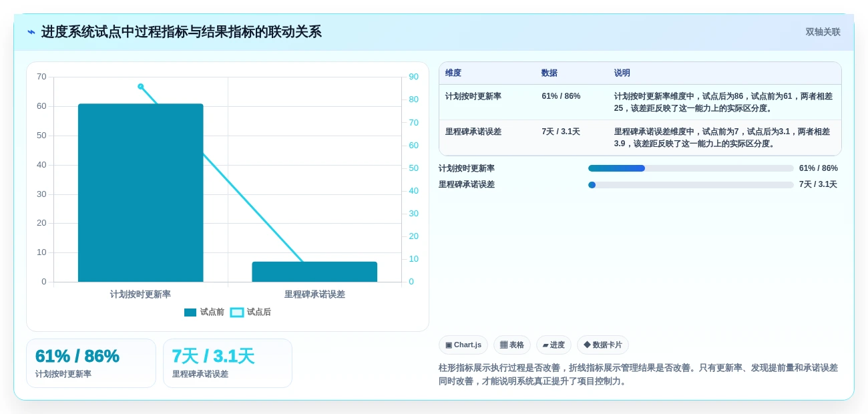This screenshot has width=868, height=414.
Task: Click the 里程碑承诺误差 x-axis label
Action: [314, 294]
